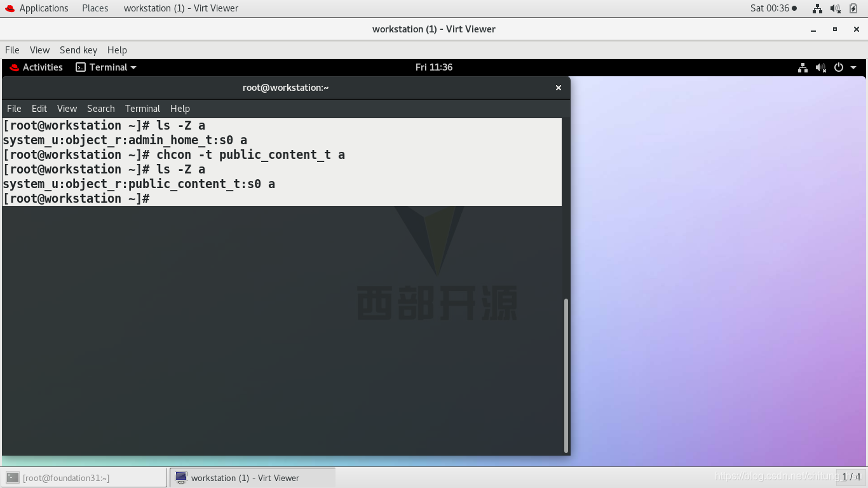Click guest muted volume icon

click(821, 67)
